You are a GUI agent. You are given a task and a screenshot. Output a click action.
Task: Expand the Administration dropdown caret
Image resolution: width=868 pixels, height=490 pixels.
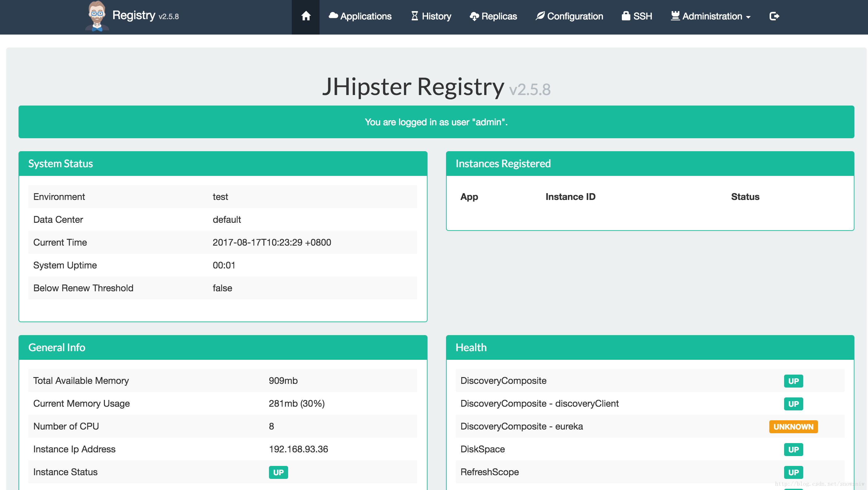(x=748, y=17)
